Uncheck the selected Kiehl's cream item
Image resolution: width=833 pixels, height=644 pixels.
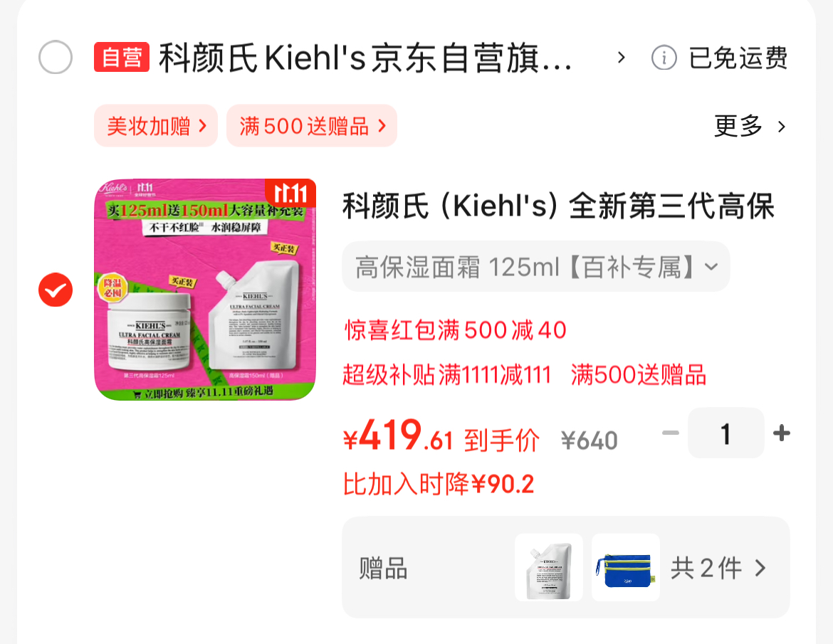[56, 290]
